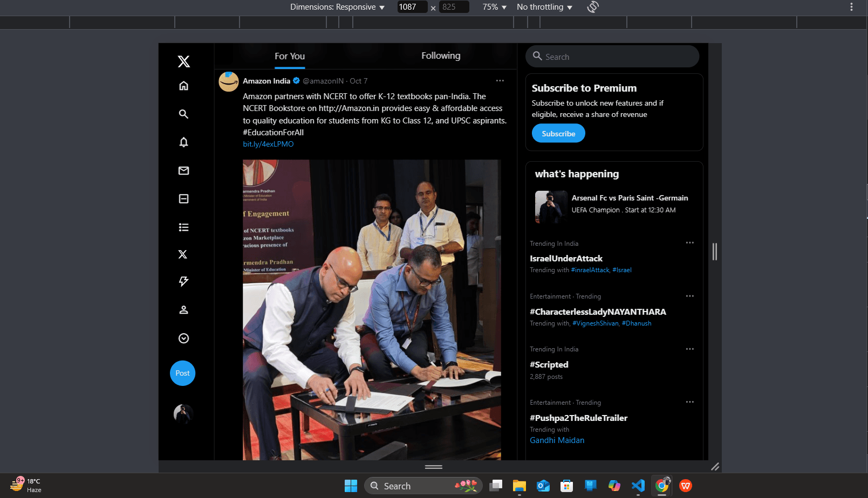Switch to the Following tab
The width and height of the screenshot is (868, 498).
point(441,56)
